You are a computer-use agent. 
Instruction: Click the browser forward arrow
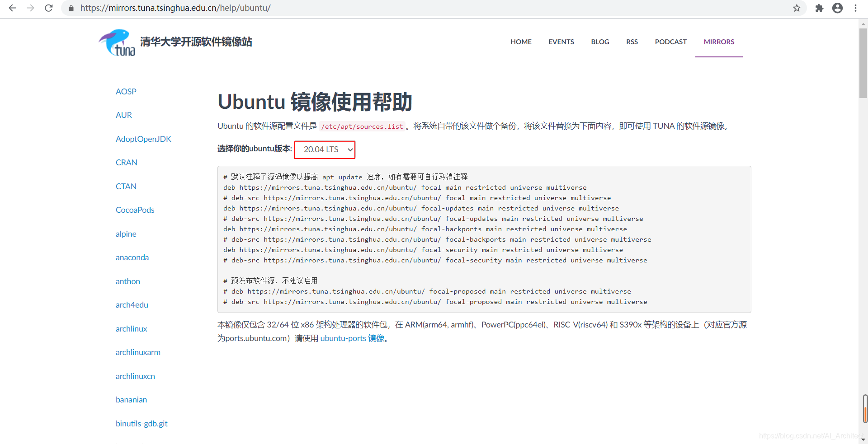tap(30, 8)
